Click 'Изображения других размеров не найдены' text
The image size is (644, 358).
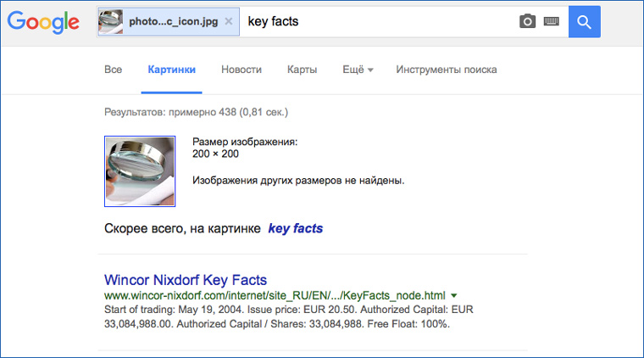[298, 181]
